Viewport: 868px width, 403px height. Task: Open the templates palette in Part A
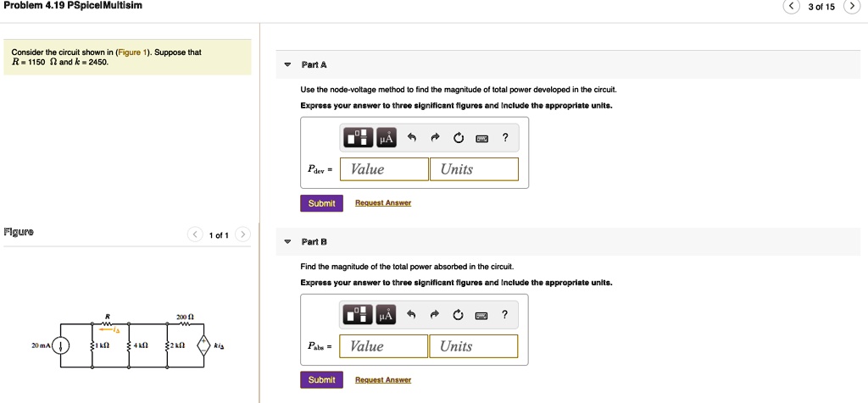[x=358, y=138]
